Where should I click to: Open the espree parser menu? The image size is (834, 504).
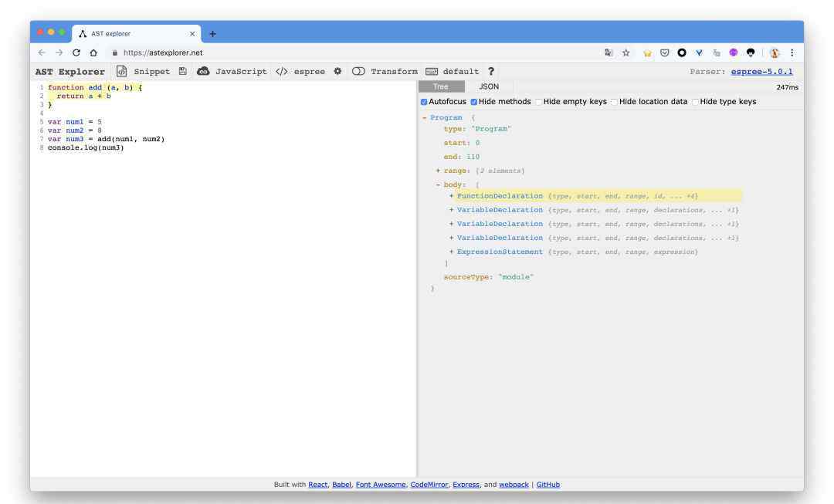click(x=309, y=71)
